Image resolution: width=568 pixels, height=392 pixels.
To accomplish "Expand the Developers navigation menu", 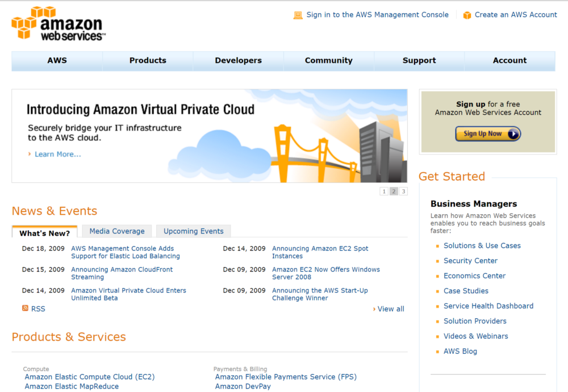I will (x=239, y=60).
